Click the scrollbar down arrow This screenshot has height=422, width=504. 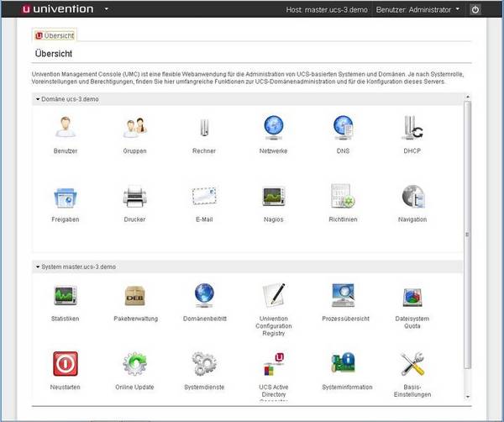point(468,397)
